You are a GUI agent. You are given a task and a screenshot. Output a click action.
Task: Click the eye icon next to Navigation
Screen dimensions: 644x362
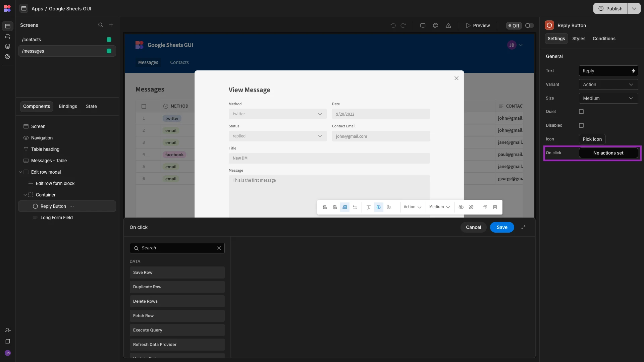(26, 138)
